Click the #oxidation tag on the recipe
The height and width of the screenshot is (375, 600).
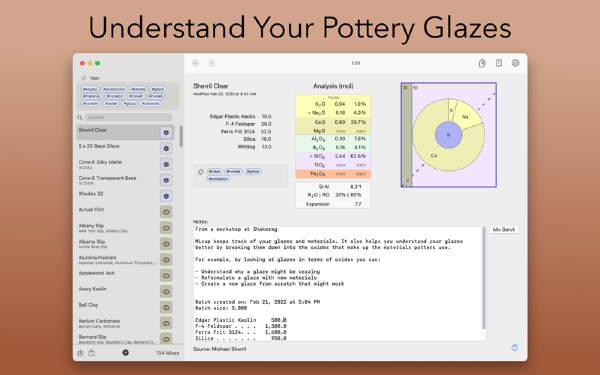(x=218, y=179)
